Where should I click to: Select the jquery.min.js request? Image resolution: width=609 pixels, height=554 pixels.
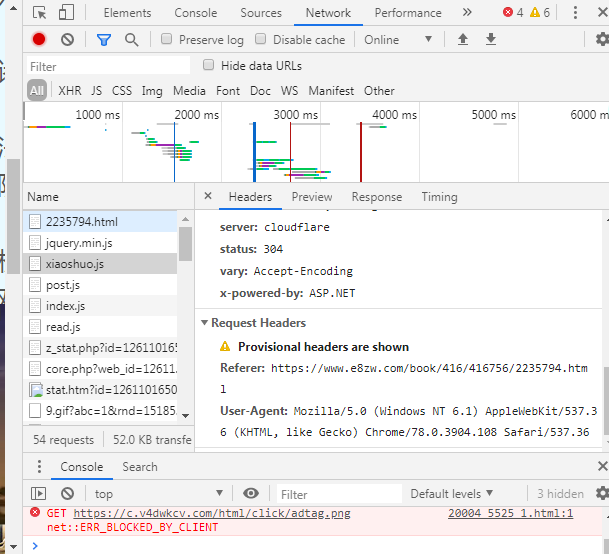click(x=100, y=243)
